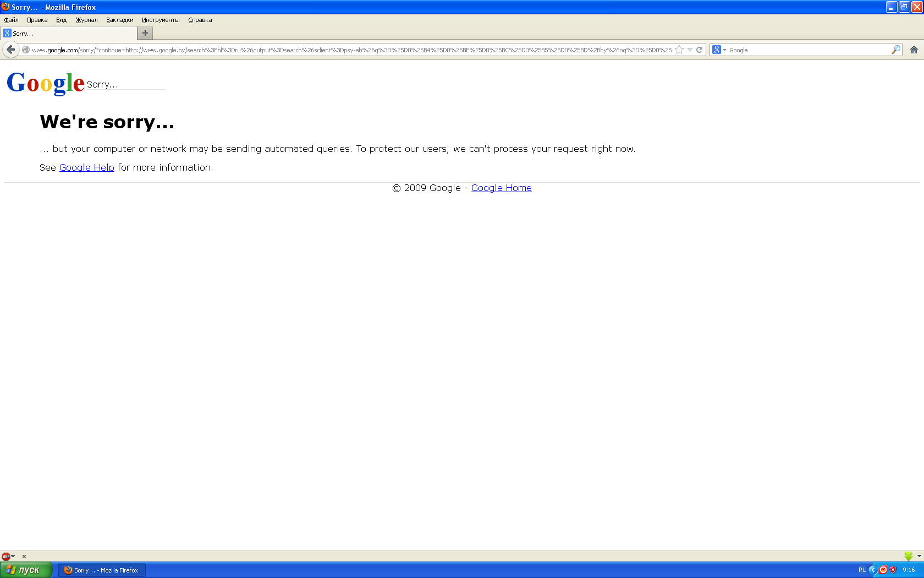Follow the Google Help link

(x=87, y=167)
